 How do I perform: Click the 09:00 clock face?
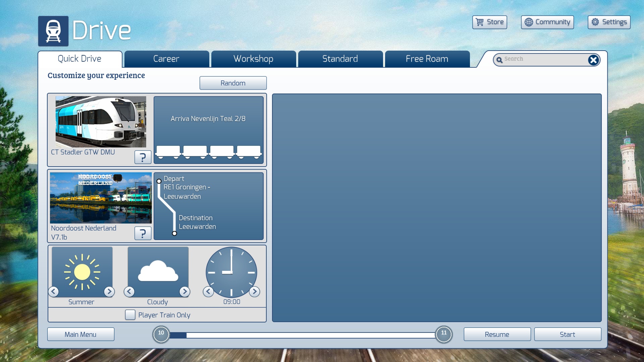[231, 272]
